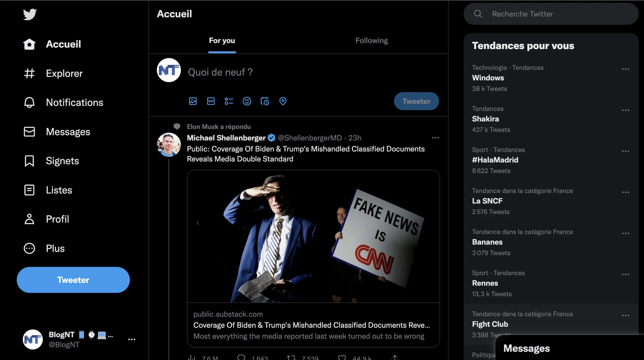Switch to the For you tab
Viewport: 644px width, 360px height.
tap(222, 41)
